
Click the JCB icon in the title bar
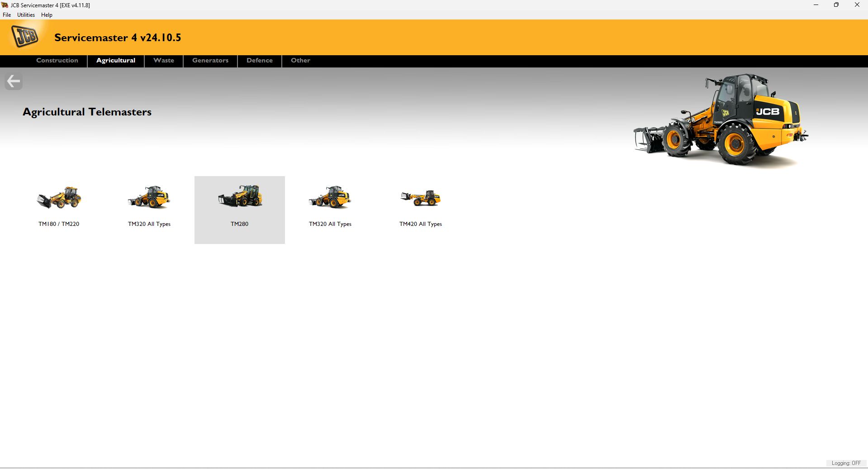point(5,5)
